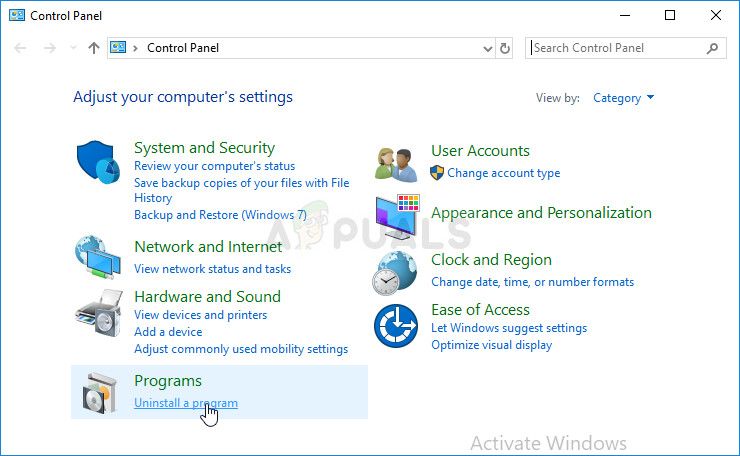Close the Control Panel window
Screen dimensions: 740x456
(x=715, y=16)
